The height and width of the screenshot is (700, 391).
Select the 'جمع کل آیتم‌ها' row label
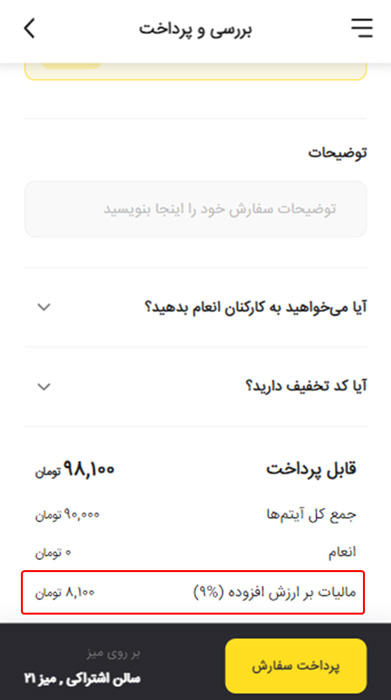[x=311, y=515]
